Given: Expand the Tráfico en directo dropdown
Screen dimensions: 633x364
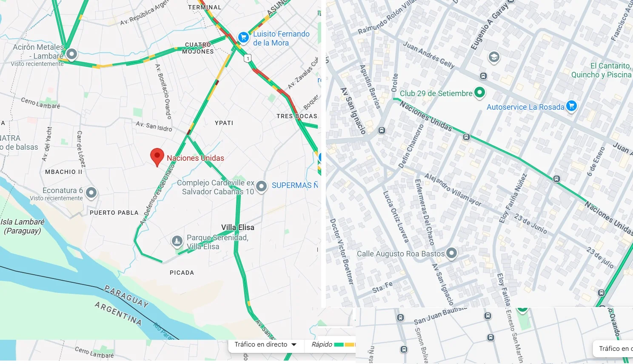Looking at the screenshot, I should [x=266, y=345].
